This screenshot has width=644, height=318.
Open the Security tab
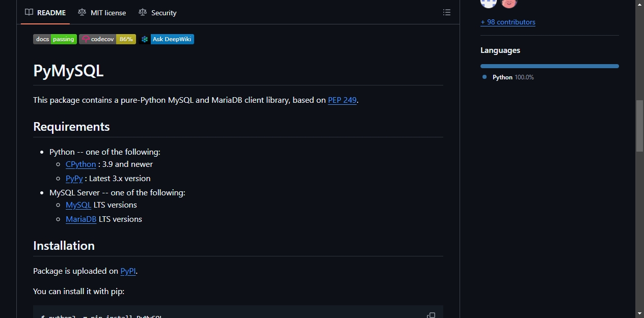tap(157, 13)
